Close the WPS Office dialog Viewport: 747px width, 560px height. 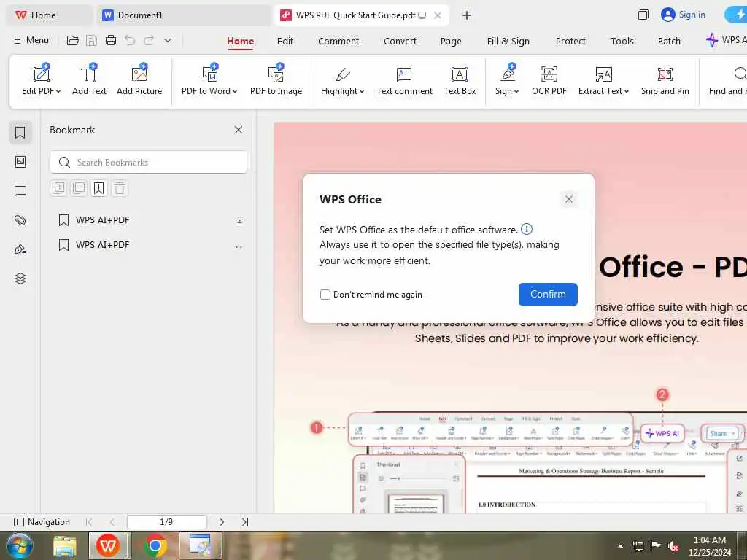click(x=568, y=199)
